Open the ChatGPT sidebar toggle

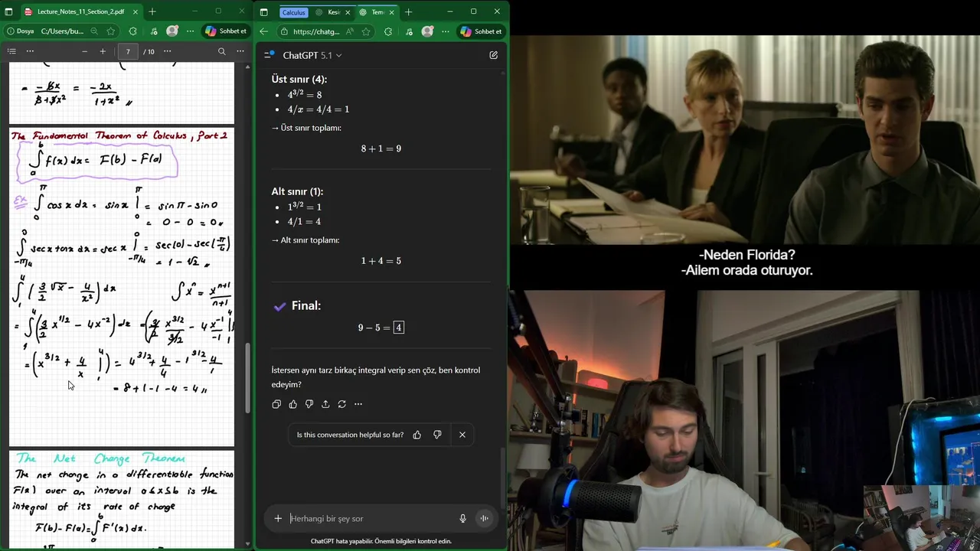(269, 55)
